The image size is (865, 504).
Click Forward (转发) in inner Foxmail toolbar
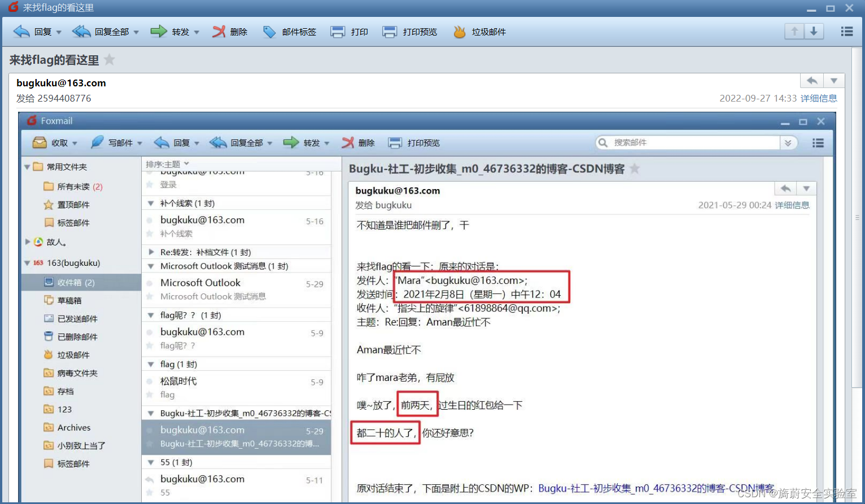[302, 143]
